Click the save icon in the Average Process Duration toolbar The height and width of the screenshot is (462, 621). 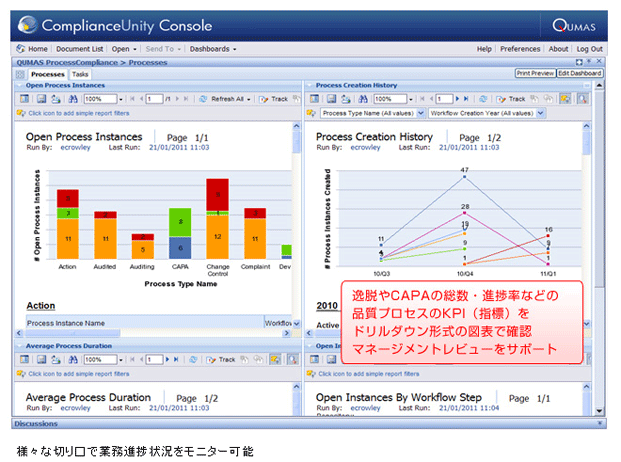[41, 359]
